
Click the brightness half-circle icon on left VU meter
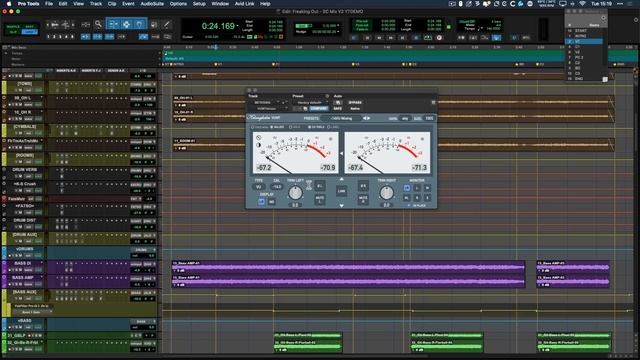coord(258,145)
